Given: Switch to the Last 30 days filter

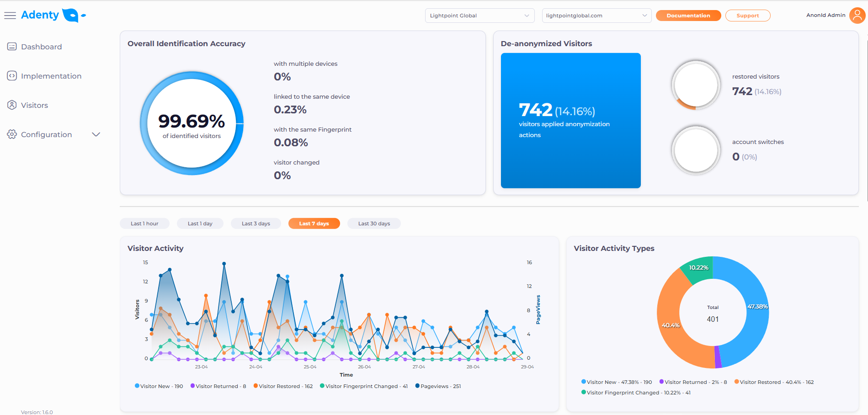Looking at the screenshot, I should coord(374,223).
